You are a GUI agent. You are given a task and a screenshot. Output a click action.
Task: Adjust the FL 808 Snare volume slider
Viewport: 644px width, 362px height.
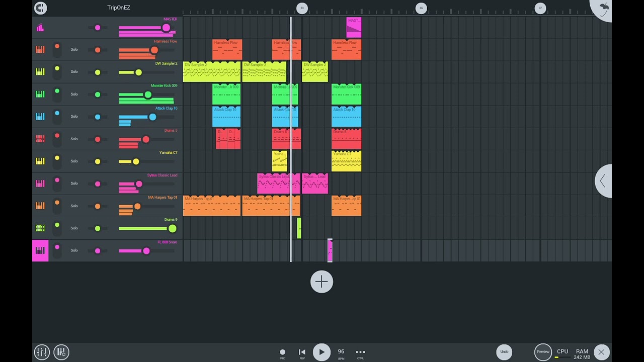tap(146, 251)
